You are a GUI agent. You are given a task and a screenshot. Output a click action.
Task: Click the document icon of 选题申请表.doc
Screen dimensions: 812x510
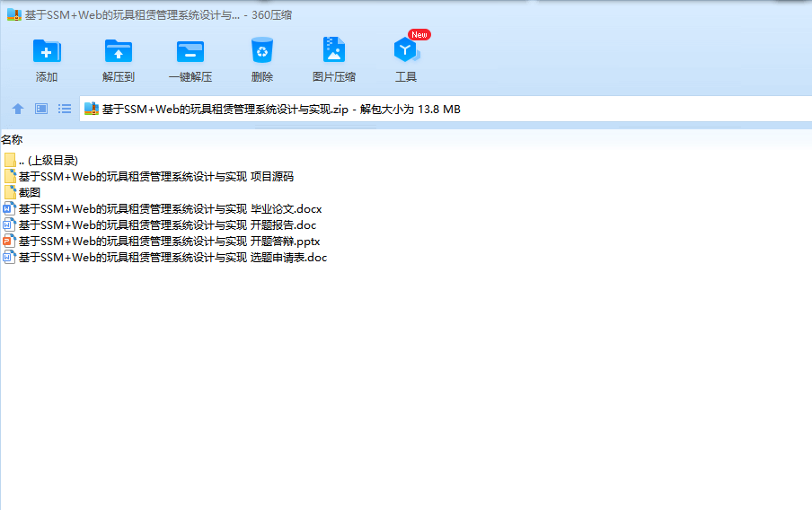[9, 258]
